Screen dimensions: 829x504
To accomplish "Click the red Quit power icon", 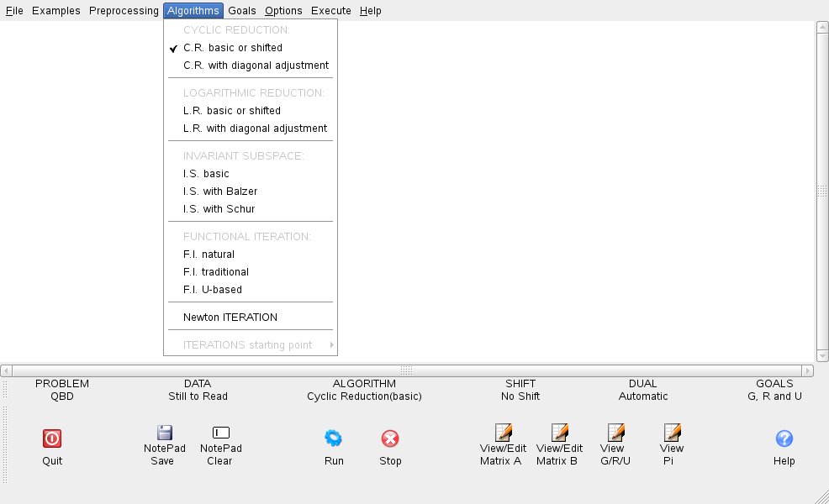I will [x=52, y=438].
